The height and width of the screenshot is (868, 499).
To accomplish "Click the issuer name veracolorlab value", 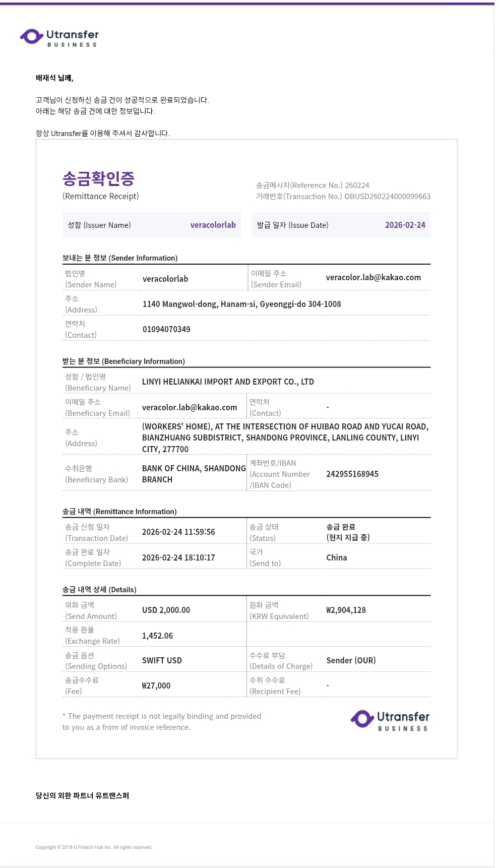I will 213,225.
